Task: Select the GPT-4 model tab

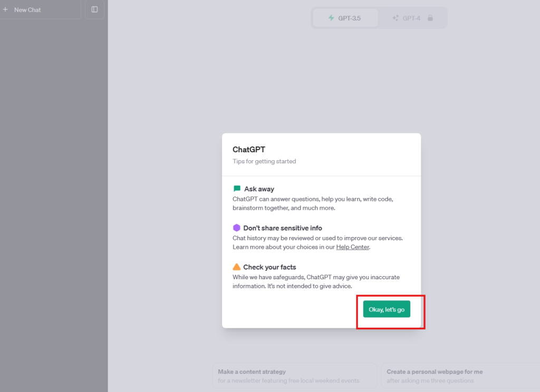Action: (x=412, y=18)
